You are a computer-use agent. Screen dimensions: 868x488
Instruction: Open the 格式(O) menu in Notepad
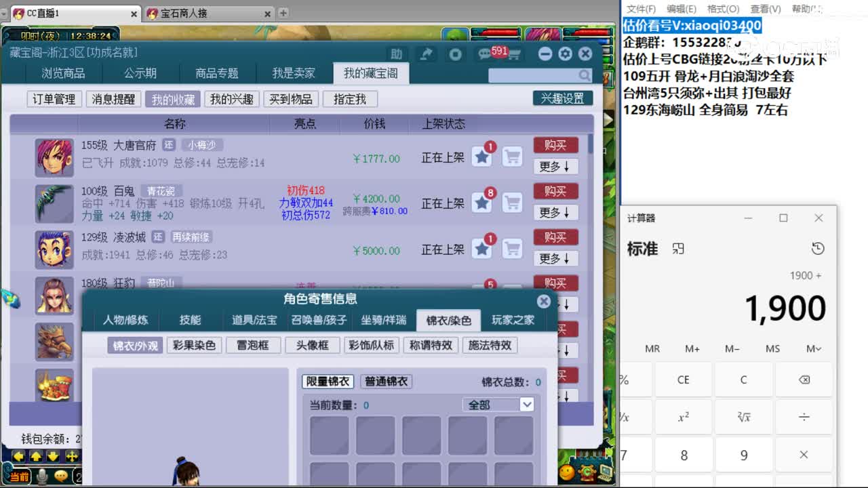[723, 9]
